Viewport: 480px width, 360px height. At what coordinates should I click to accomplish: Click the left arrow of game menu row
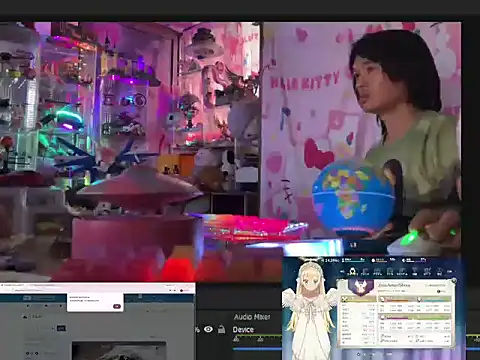point(342,271)
